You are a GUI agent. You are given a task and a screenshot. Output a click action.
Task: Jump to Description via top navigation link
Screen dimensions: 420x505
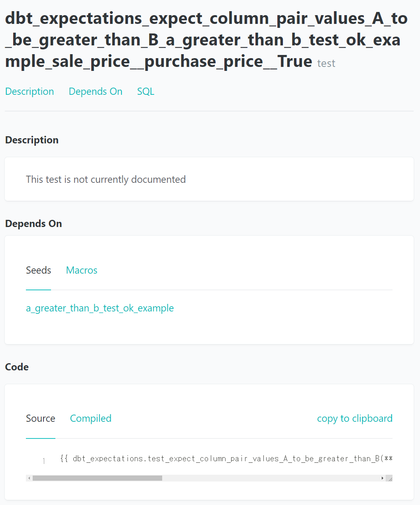(x=29, y=92)
